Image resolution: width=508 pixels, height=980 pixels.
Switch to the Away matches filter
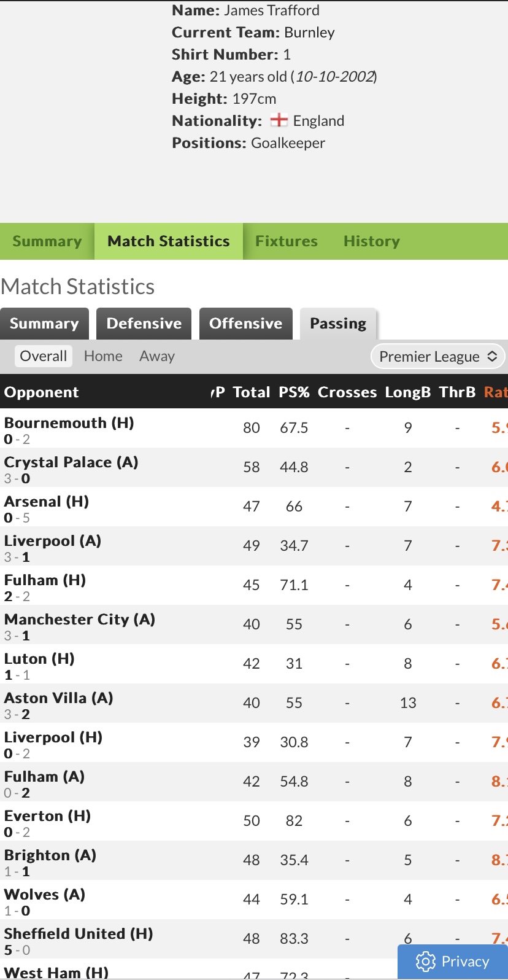(157, 356)
